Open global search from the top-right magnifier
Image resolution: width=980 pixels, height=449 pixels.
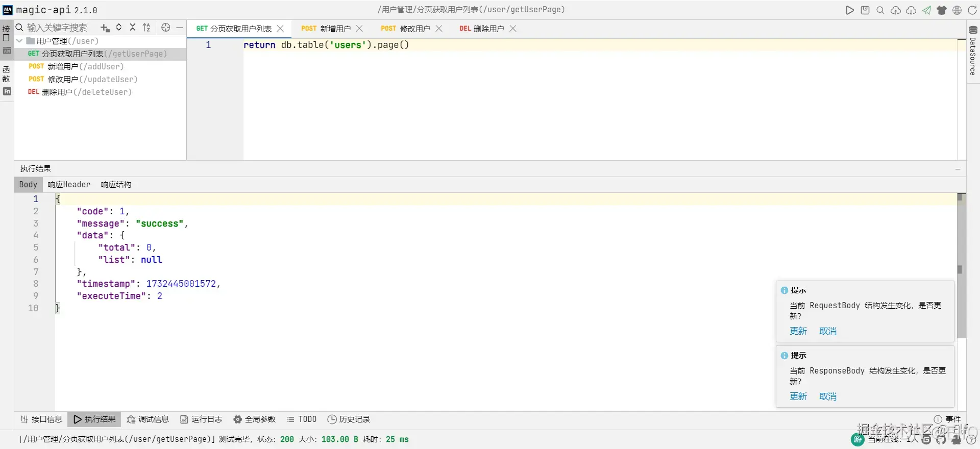tap(880, 10)
